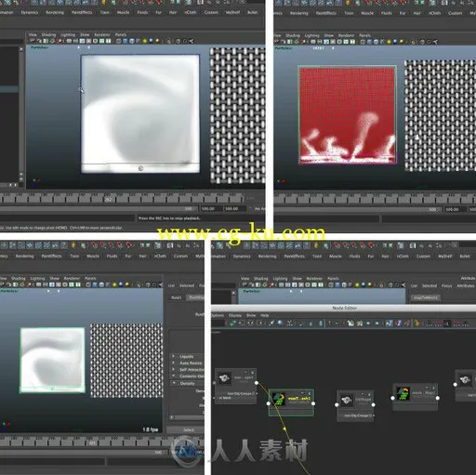Click current frame marker on white-fluid screenshot timeline
The image size is (476, 475).
pyautogui.click(x=109, y=200)
